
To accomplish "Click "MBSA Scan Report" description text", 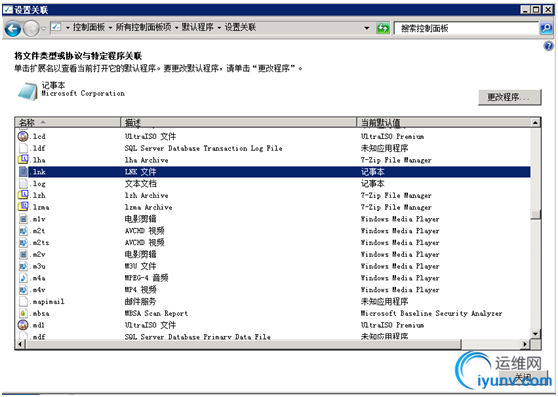I will point(156,313).
